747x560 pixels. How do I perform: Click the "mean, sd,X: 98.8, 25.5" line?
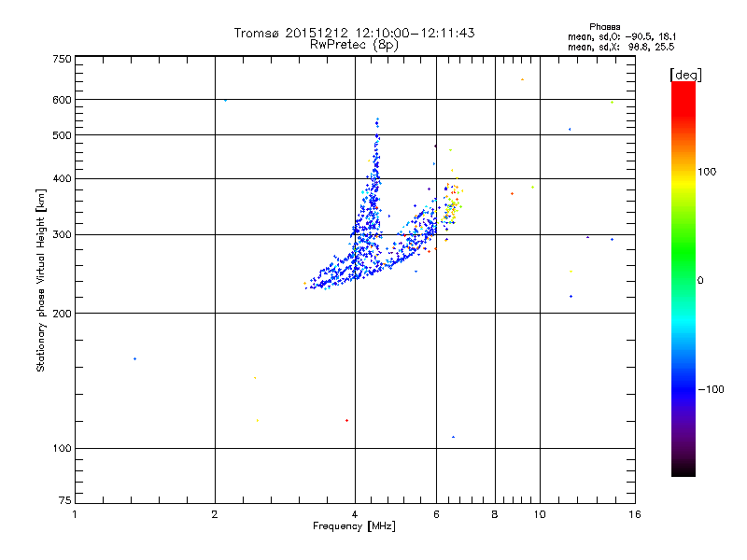[x=621, y=47]
